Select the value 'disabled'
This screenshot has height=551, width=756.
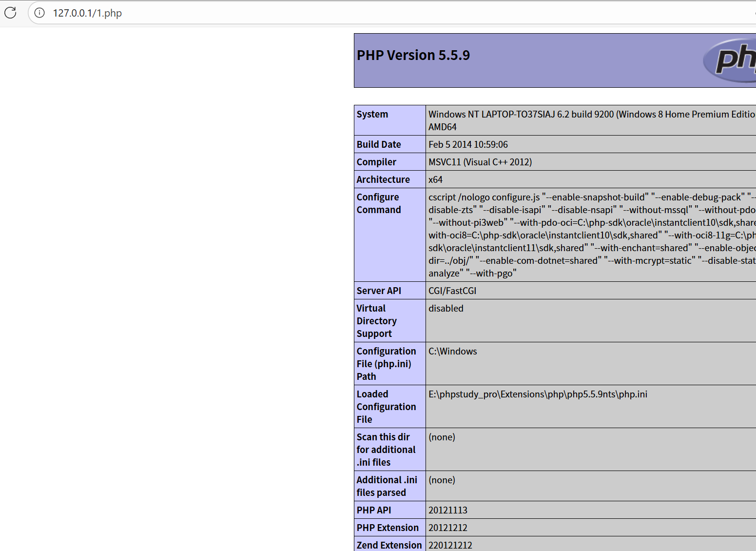coord(446,308)
